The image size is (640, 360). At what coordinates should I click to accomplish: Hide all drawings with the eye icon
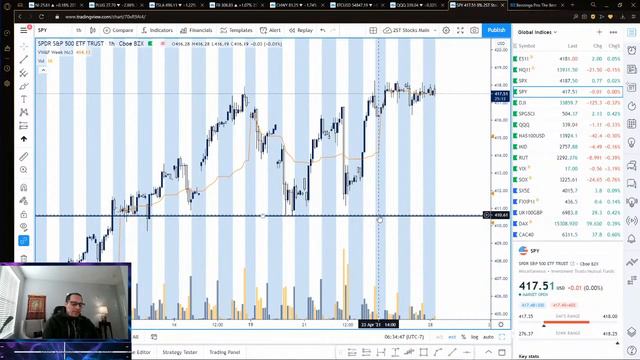click(24, 227)
